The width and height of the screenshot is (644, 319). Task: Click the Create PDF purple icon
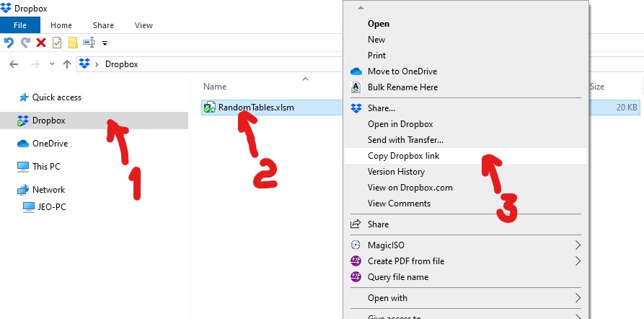[x=356, y=261]
